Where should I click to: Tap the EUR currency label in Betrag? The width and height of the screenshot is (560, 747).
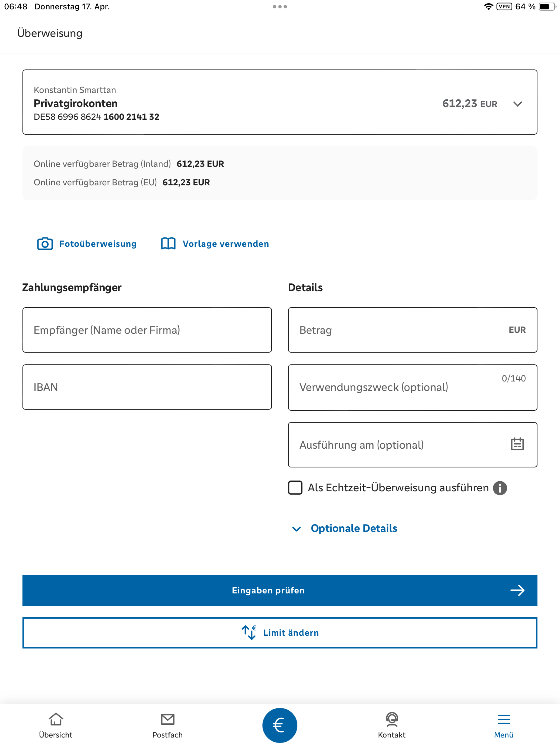pyautogui.click(x=517, y=330)
